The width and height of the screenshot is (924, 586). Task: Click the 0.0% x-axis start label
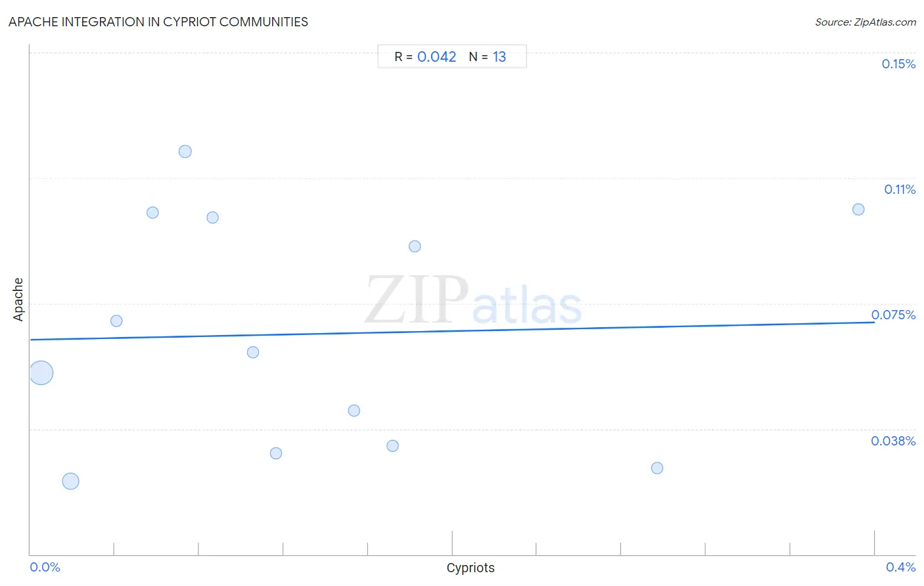pos(45,567)
